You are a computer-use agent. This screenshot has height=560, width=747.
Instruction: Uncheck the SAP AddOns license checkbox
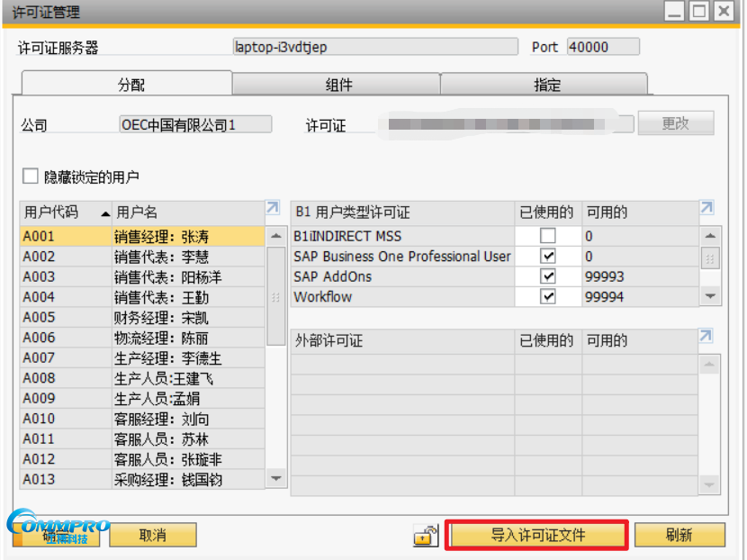coord(547,276)
